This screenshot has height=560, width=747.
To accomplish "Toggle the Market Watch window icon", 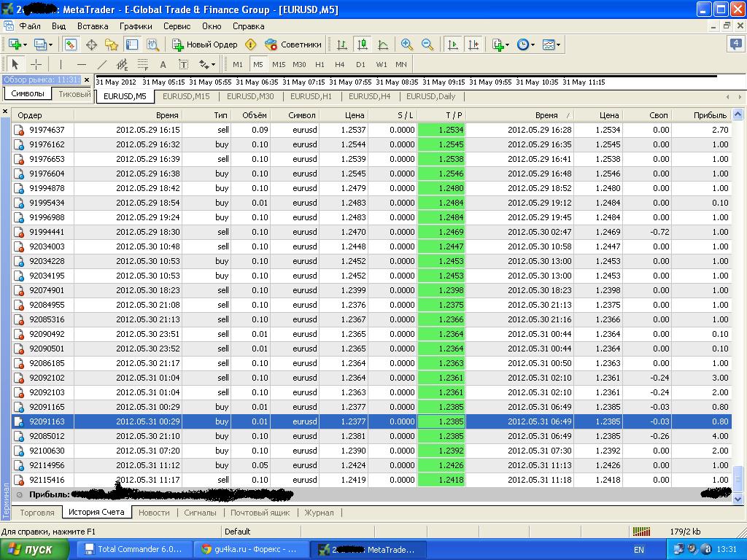I will tap(71, 44).
